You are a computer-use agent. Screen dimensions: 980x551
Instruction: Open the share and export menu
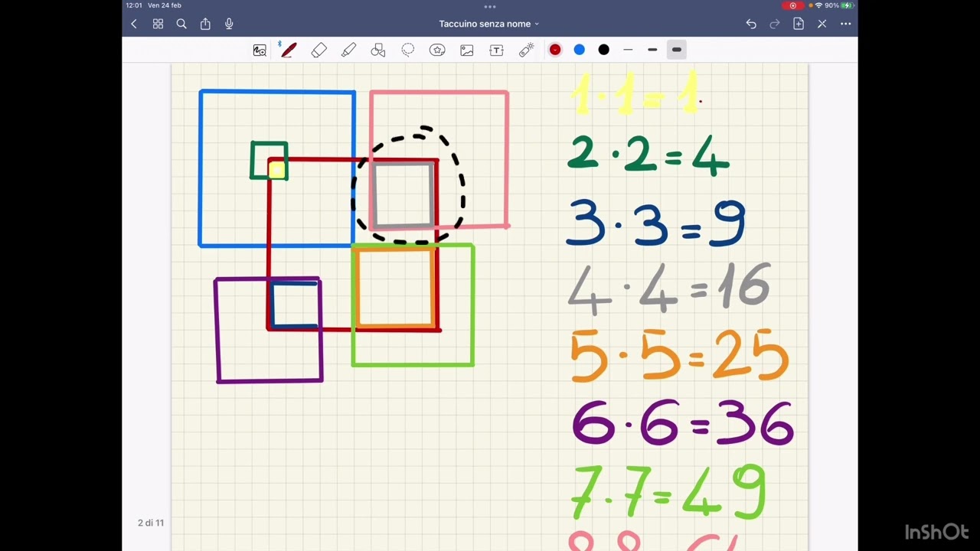pos(205,24)
